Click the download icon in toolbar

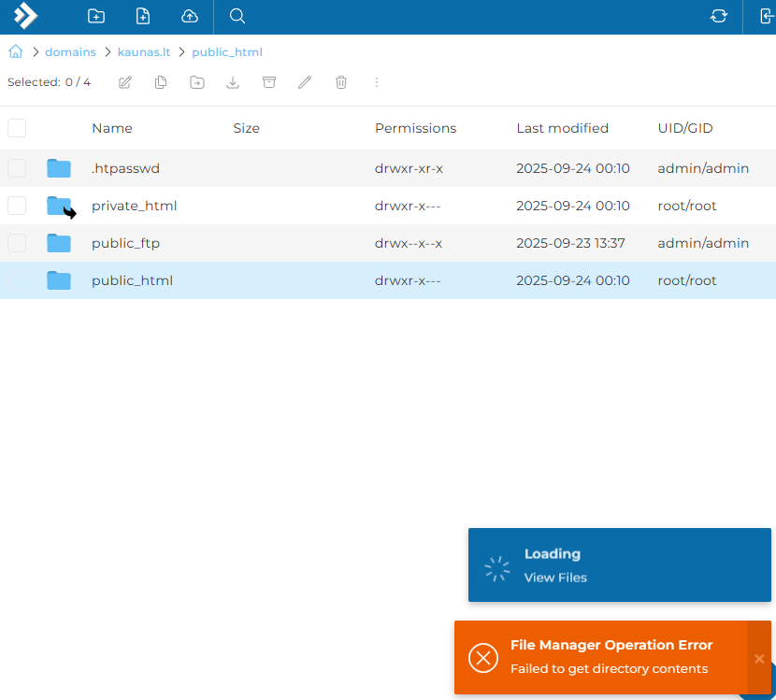(233, 82)
